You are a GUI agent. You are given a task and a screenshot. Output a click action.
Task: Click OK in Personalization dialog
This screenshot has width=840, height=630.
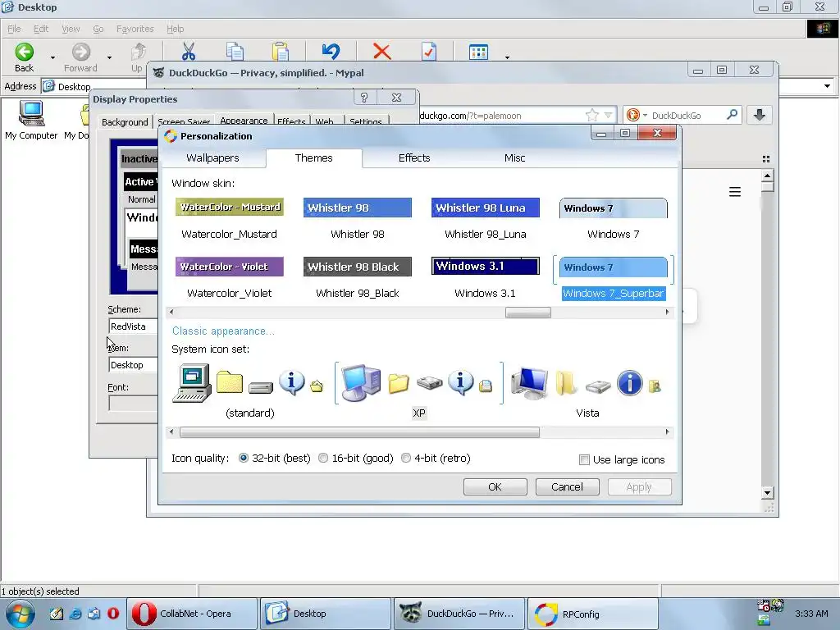click(x=495, y=487)
